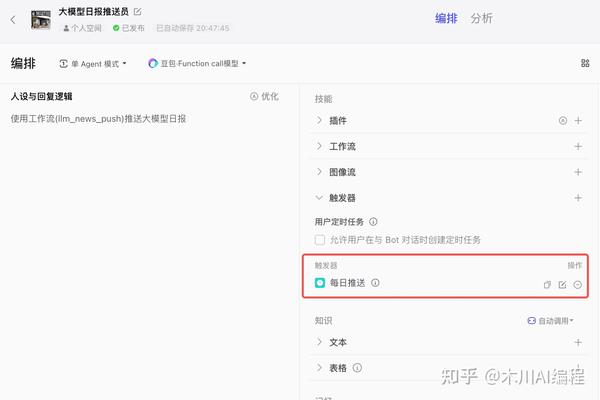Copy the 每日推送 trigger
600x400 pixels.
(x=547, y=284)
